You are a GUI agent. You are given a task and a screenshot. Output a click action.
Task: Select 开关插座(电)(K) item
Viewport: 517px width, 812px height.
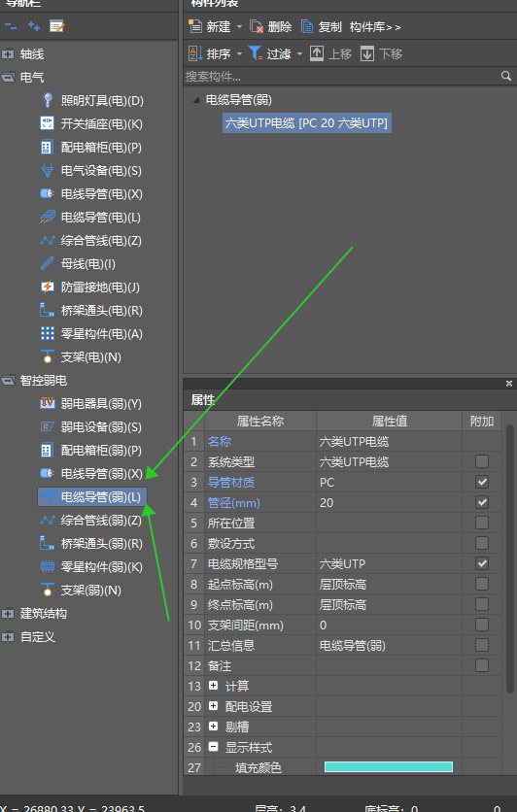(91, 123)
